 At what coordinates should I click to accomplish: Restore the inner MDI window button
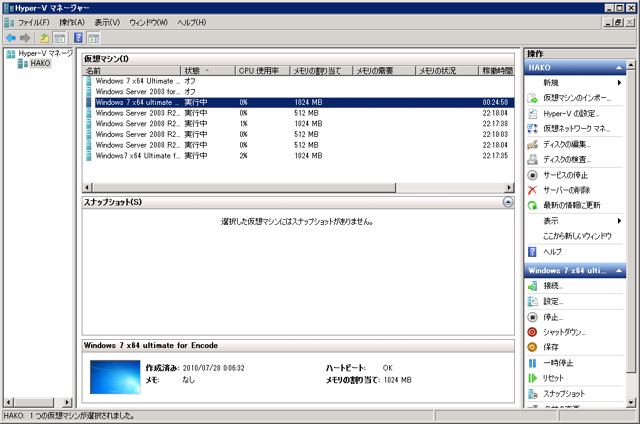tap(619, 22)
